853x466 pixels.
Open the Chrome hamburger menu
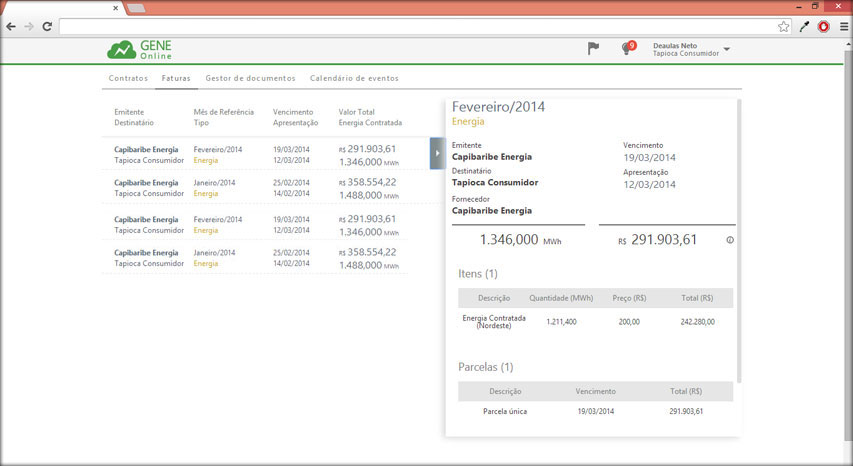844,26
